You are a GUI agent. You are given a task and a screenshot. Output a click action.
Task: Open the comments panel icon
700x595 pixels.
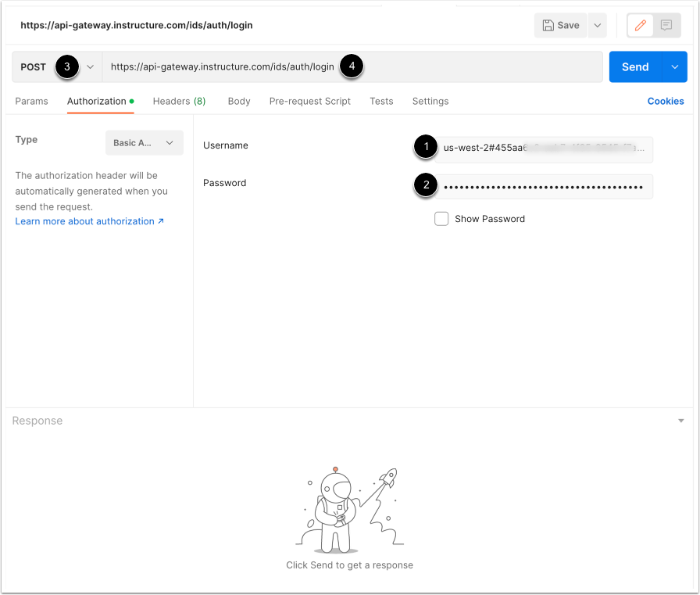click(x=666, y=25)
